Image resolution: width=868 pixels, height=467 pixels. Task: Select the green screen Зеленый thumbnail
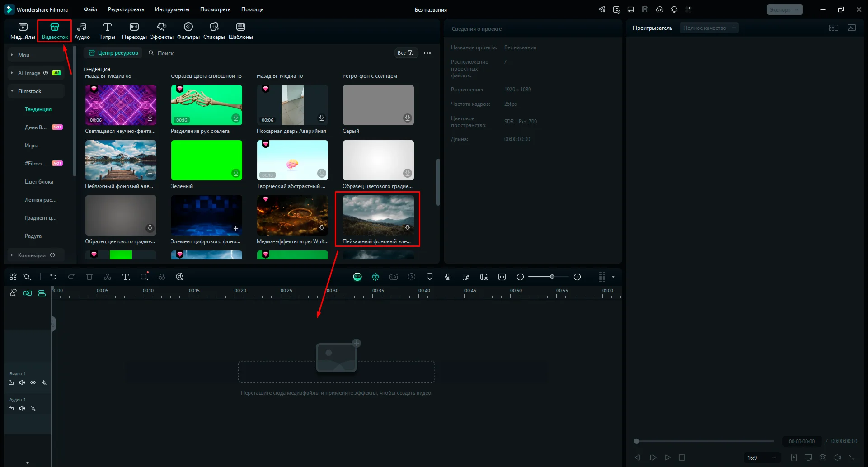point(206,160)
